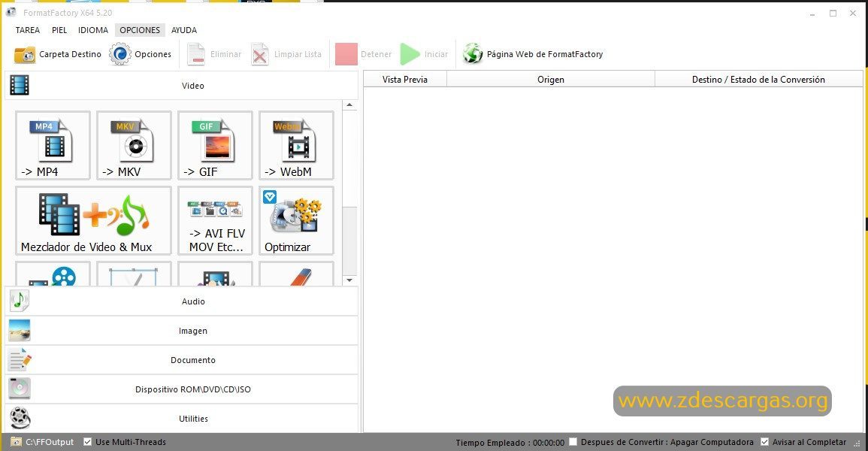Click the Carpeta Destino folder icon
This screenshot has width=868, height=451.
24,54
